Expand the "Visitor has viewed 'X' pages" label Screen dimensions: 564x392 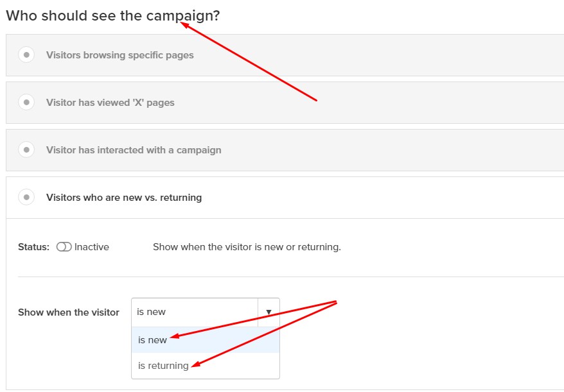coord(110,103)
